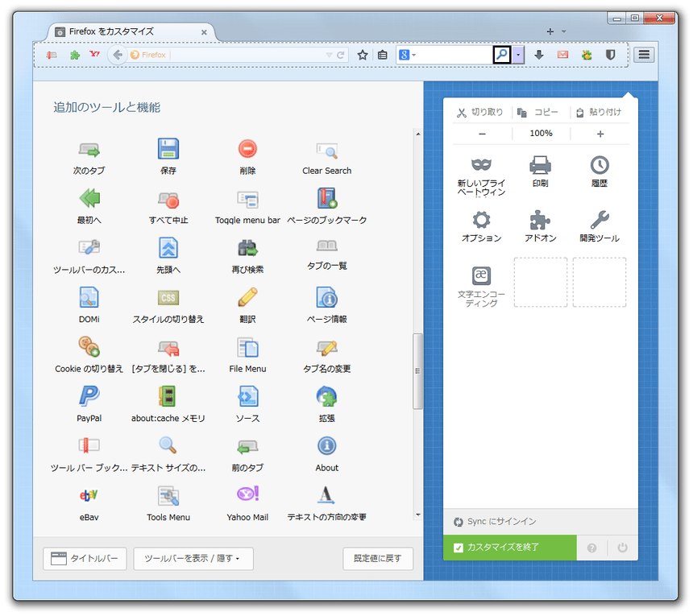Click the purple search-box dropdown arrow
693x616 pixels.
518,56
